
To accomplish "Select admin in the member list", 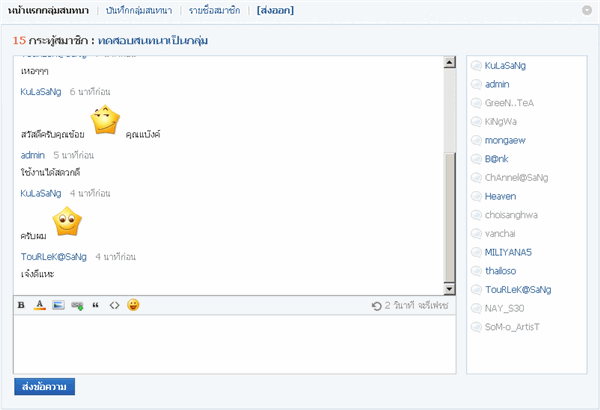I will 497,84.
